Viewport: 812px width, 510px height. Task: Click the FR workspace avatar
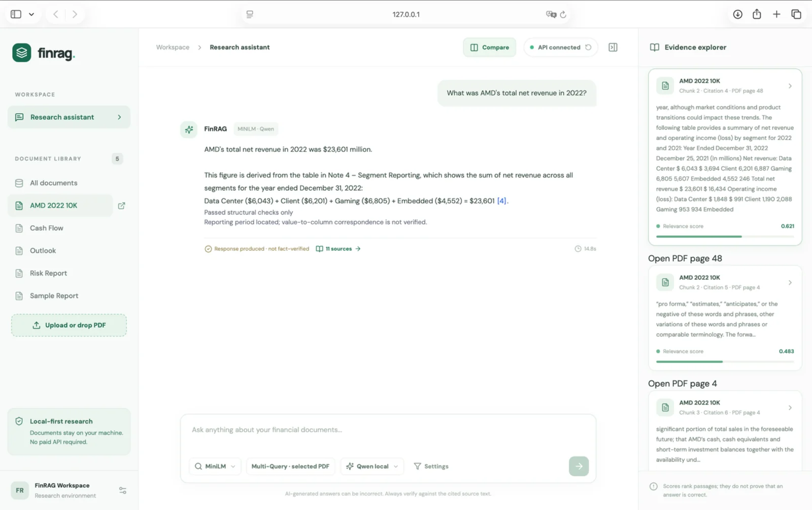point(20,490)
